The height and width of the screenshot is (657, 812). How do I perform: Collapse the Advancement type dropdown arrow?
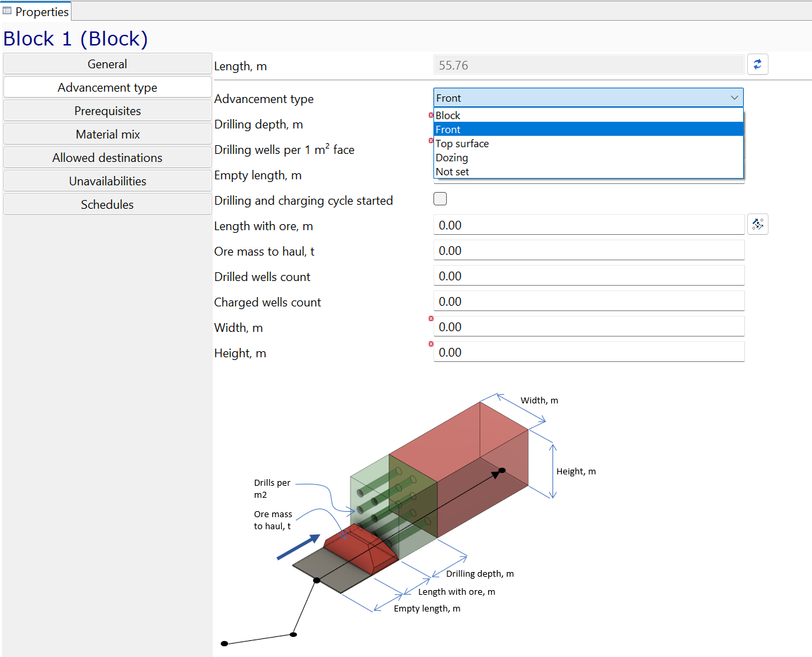[x=734, y=98]
